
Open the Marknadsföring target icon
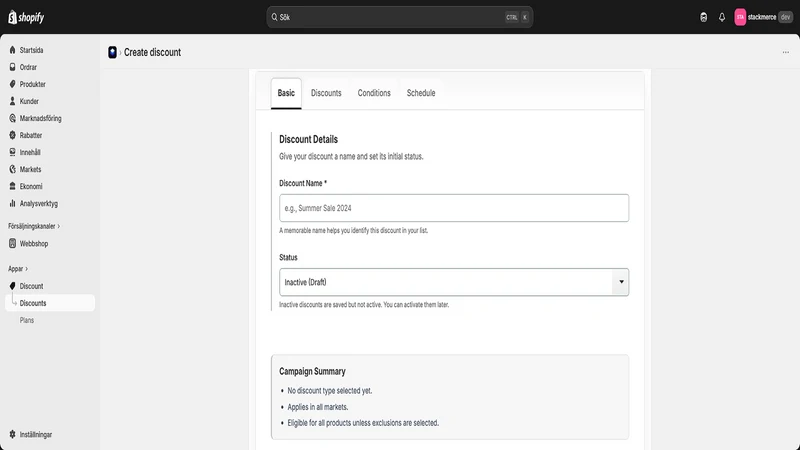coord(12,118)
